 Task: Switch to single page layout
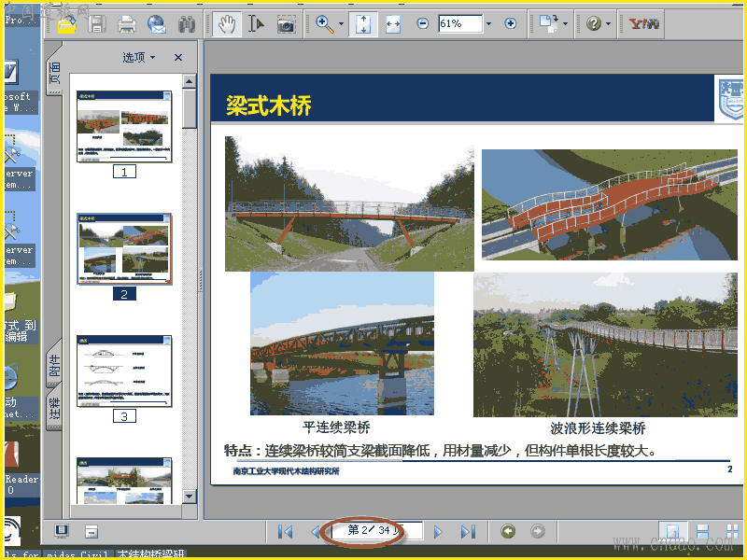[672, 531]
